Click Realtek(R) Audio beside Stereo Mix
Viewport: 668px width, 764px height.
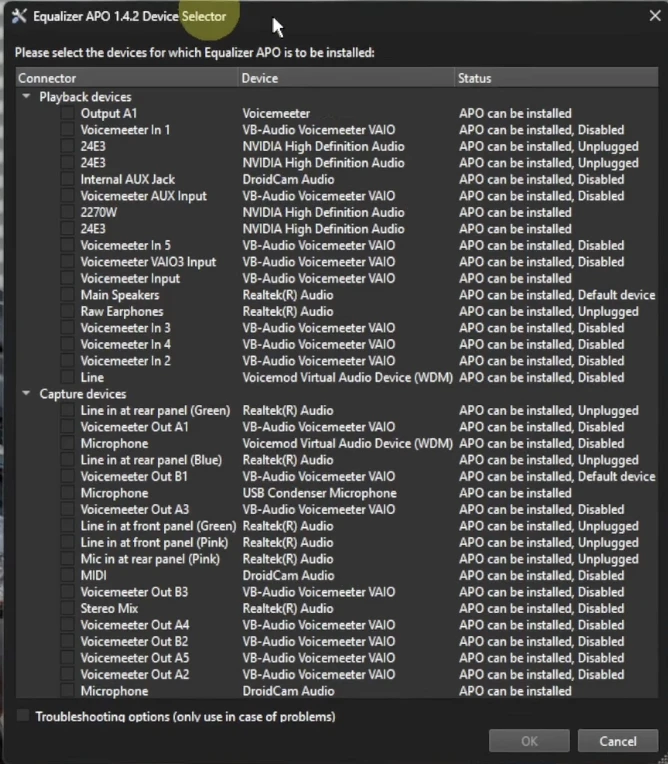coord(288,608)
